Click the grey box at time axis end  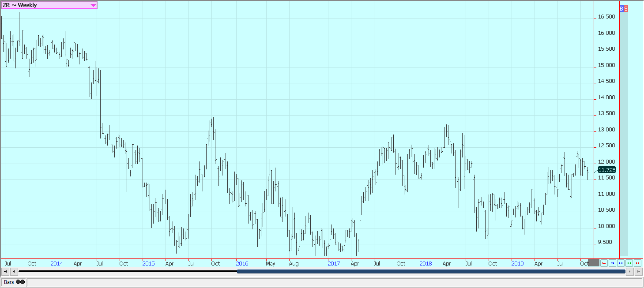click(x=594, y=263)
